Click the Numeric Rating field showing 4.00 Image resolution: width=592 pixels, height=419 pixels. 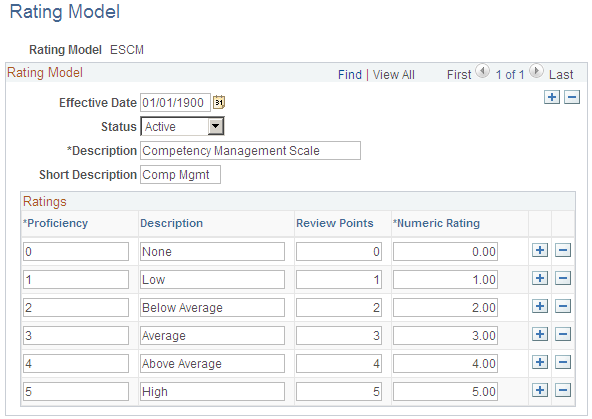(x=445, y=363)
